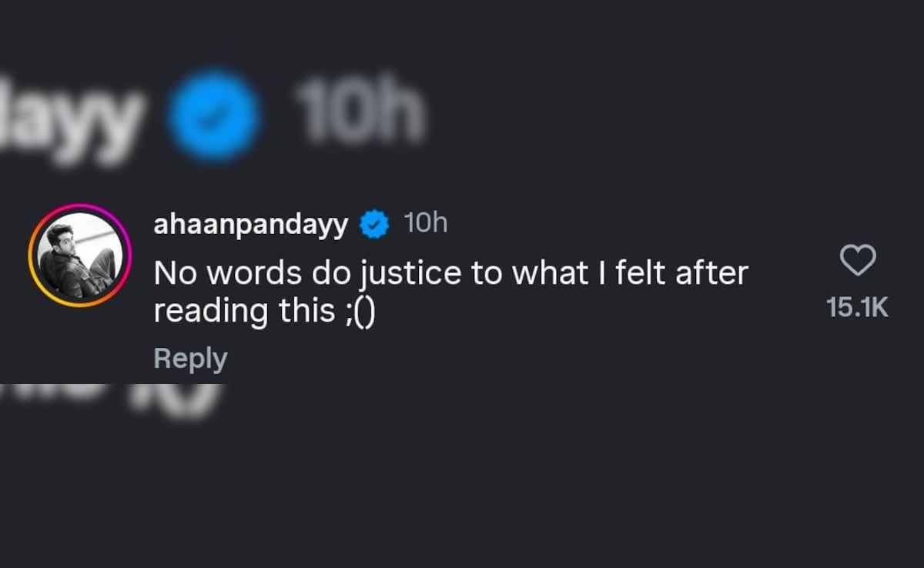Click the large blurred verified badge

(213, 115)
